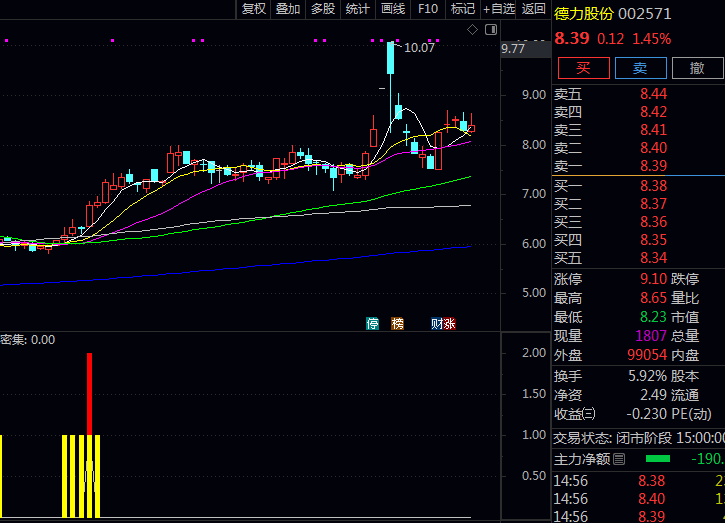Click the 10.07 high price label

[x=419, y=48]
